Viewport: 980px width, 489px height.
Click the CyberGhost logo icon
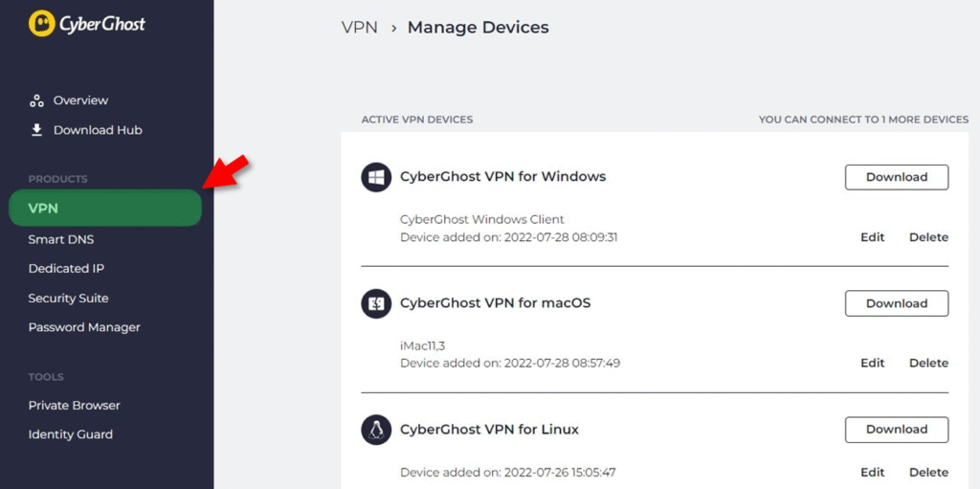(41, 23)
